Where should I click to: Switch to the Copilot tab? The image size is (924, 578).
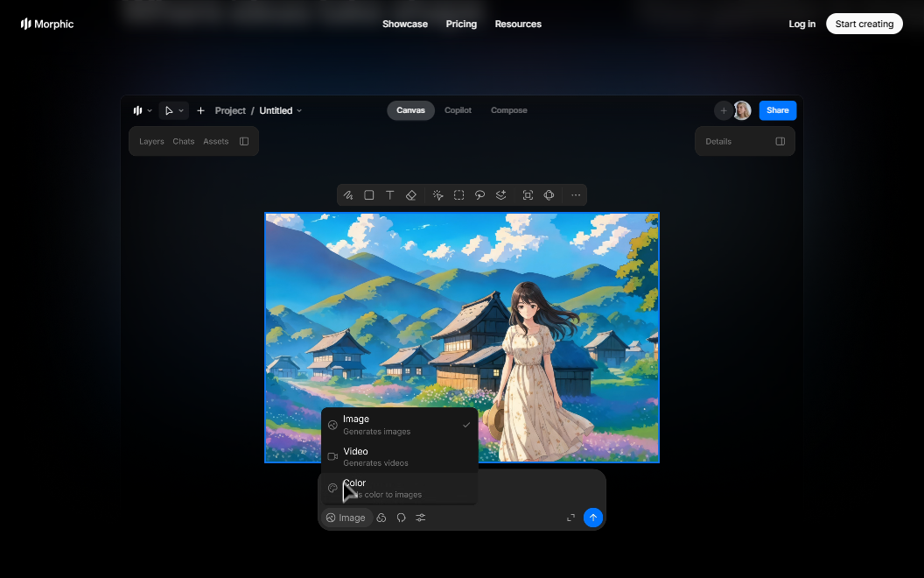(458, 110)
